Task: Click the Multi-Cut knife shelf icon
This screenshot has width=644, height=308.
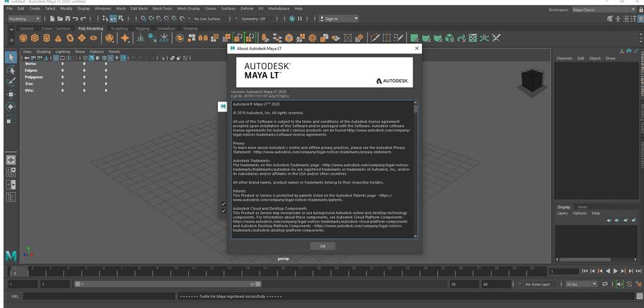Action: 375,38
